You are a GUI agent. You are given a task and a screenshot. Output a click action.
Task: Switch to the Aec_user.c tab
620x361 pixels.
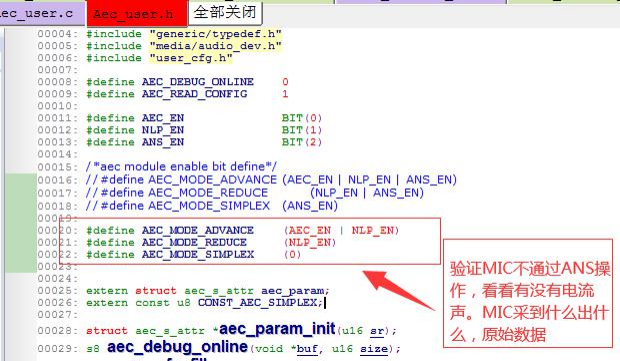[x=42, y=14]
